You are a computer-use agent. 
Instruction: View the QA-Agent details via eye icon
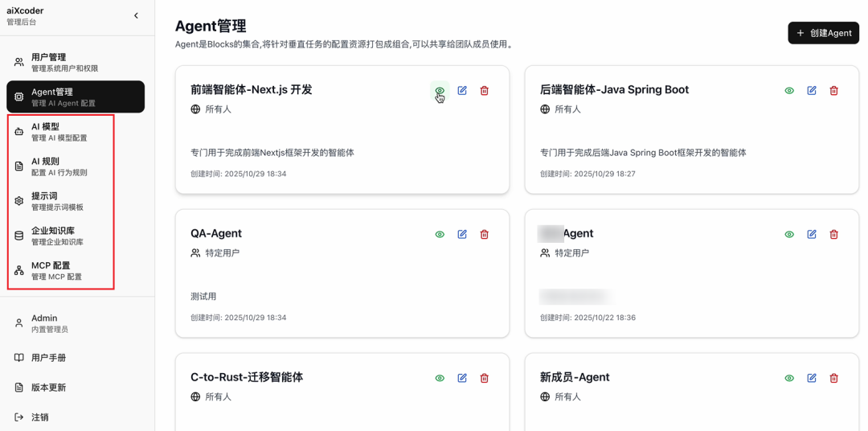coord(440,235)
